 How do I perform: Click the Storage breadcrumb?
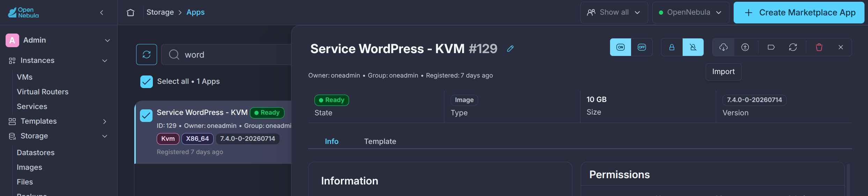click(x=160, y=12)
